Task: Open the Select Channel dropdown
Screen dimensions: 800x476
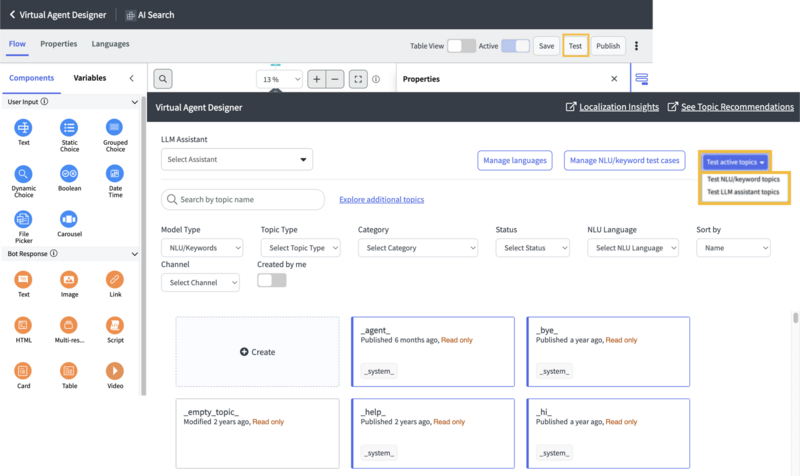Action: click(x=201, y=283)
